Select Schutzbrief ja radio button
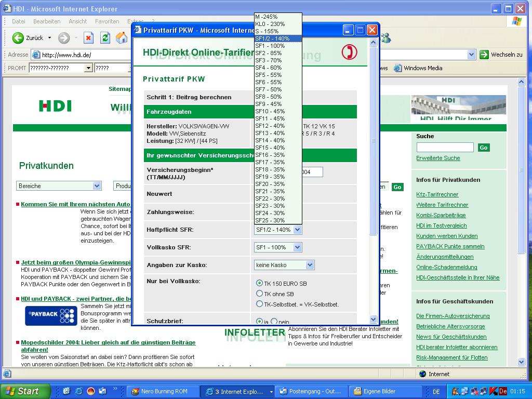 259,321
